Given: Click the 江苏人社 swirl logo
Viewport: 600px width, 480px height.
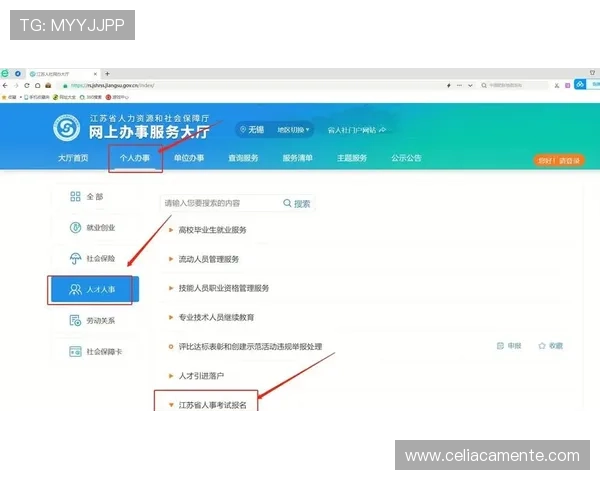Looking at the screenshot, I should [67, 127].
